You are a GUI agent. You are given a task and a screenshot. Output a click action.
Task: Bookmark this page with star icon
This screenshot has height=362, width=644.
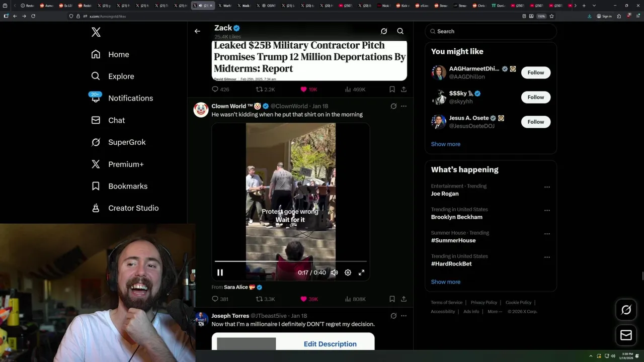pos(551,16)
